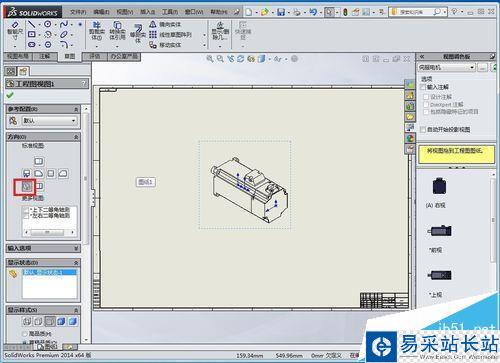Select the Corner Rectangle tool
500x363 pixels.
pyautogui.click(x=31, y=34)
